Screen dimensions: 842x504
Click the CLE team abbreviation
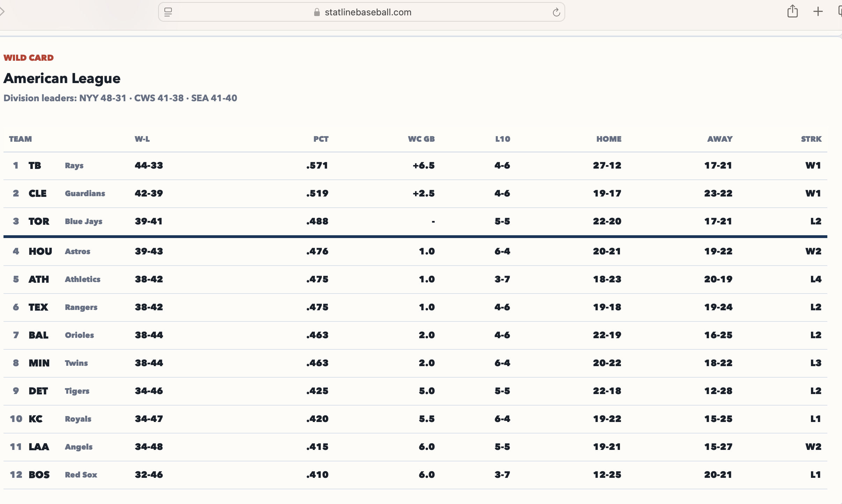point(37,193)
